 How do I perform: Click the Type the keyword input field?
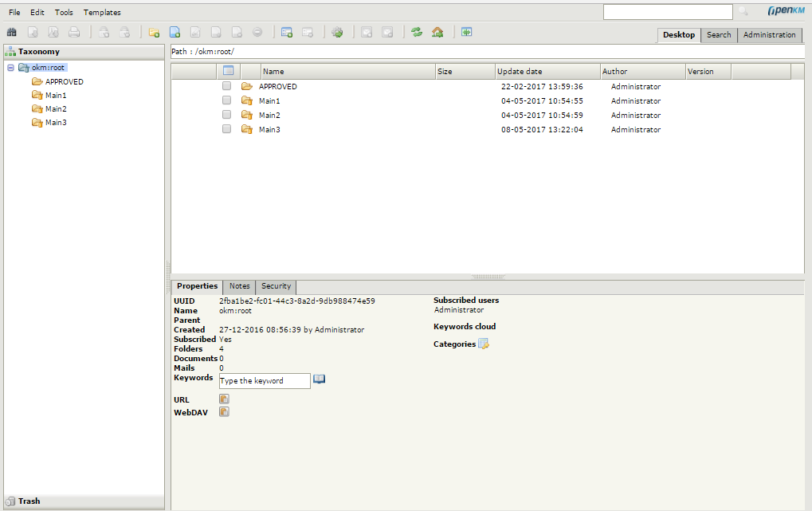coord(265,381)
